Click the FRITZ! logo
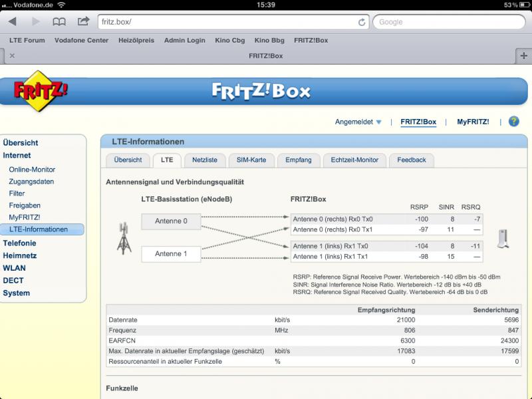532x399 pixels. point(40,91)
